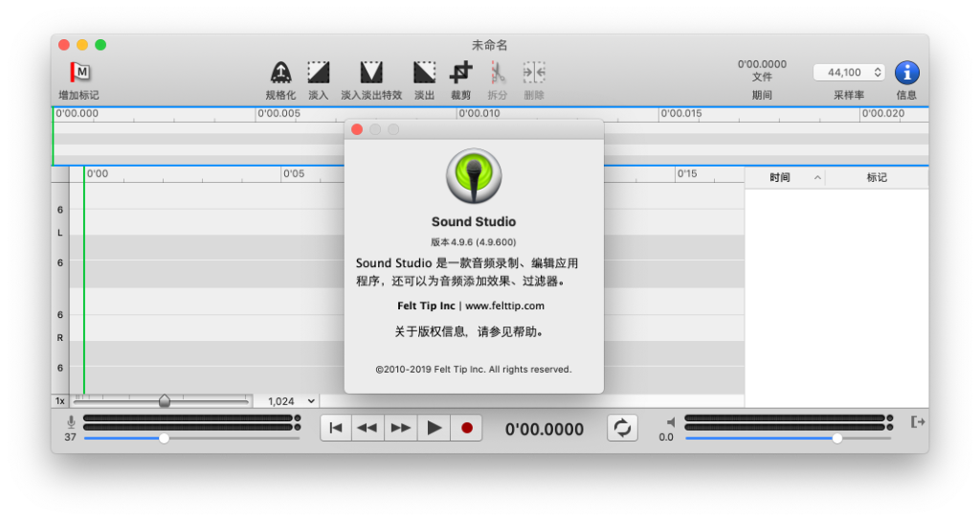The width and height of the screenshot is (980, 521).
Task: Click the fast forward button
Action: point(401,428)
